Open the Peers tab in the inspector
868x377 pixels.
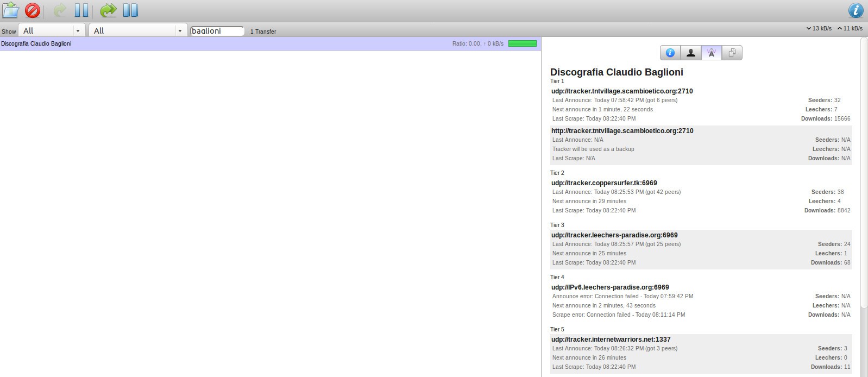[691, 53]
